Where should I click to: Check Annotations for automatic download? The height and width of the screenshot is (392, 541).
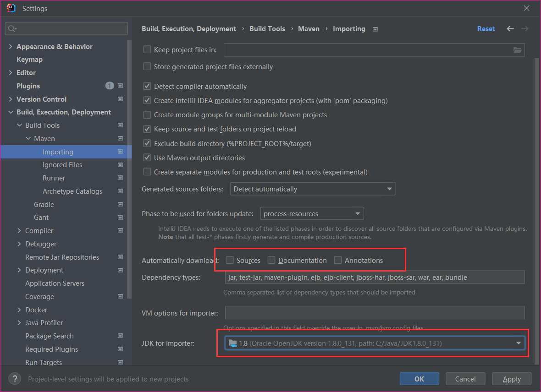tap(338, 260)
